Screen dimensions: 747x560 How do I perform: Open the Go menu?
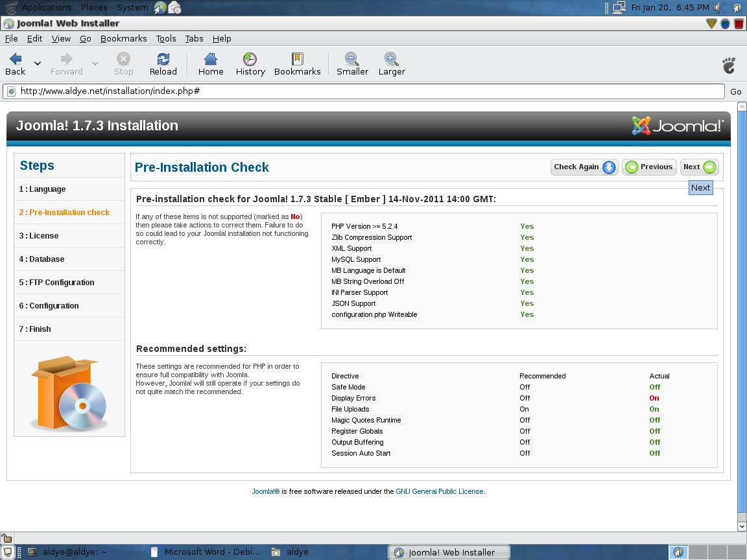coord(86,39)
